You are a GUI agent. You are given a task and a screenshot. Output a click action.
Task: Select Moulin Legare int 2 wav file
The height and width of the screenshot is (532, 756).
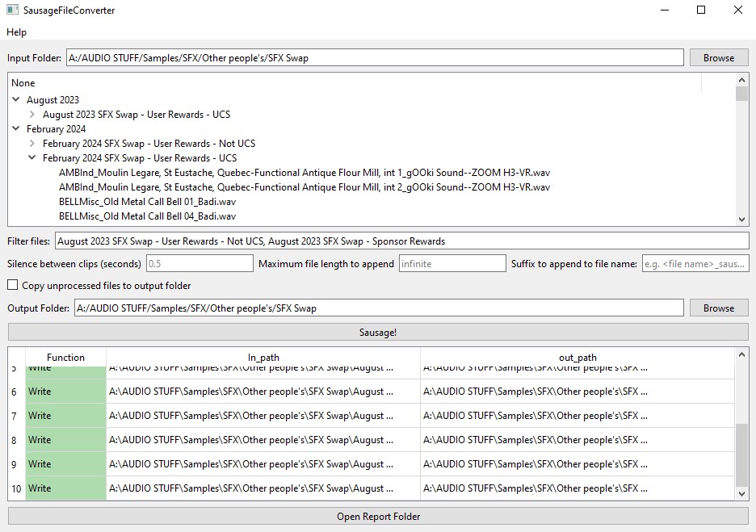point(304,187)
